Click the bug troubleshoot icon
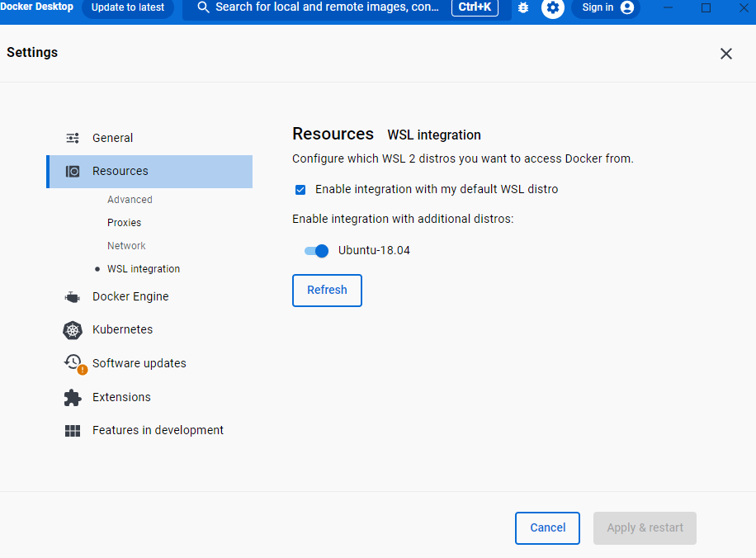Screen dimensions: 756x558 [523, 7]
